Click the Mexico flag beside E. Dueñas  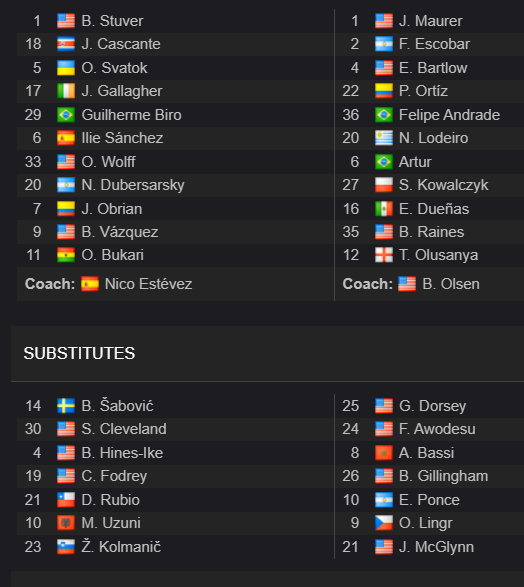click(384, 209)
